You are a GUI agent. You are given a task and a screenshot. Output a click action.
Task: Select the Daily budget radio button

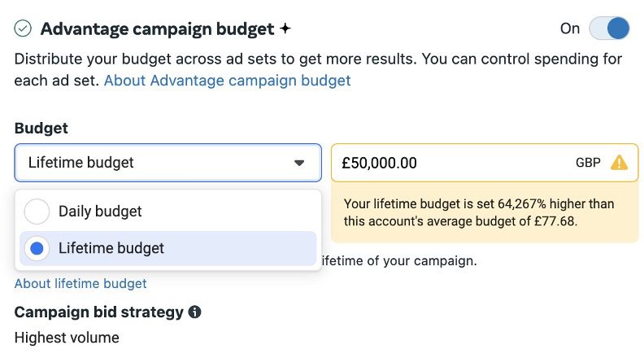click(x=37, y=212)
